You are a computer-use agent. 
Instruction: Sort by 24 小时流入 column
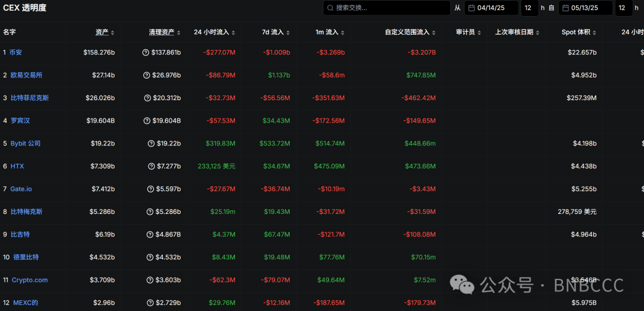[x=215, y=32]
